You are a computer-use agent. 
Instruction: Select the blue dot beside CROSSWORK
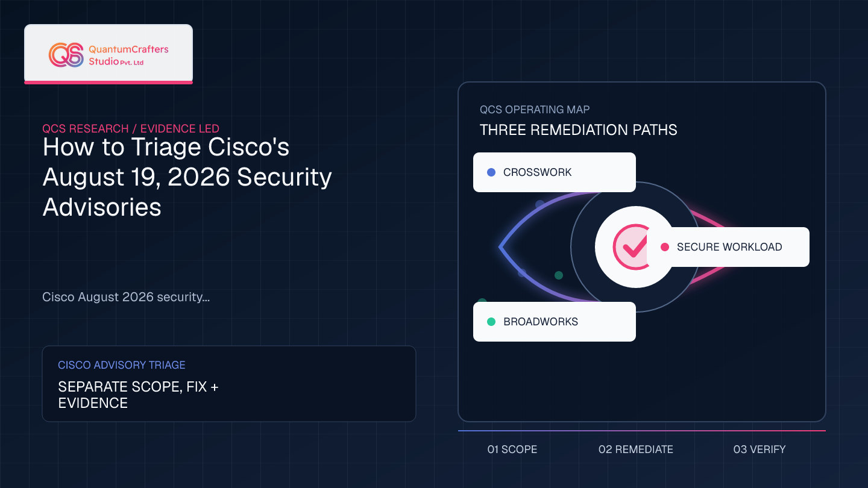[x=491, y=172]
